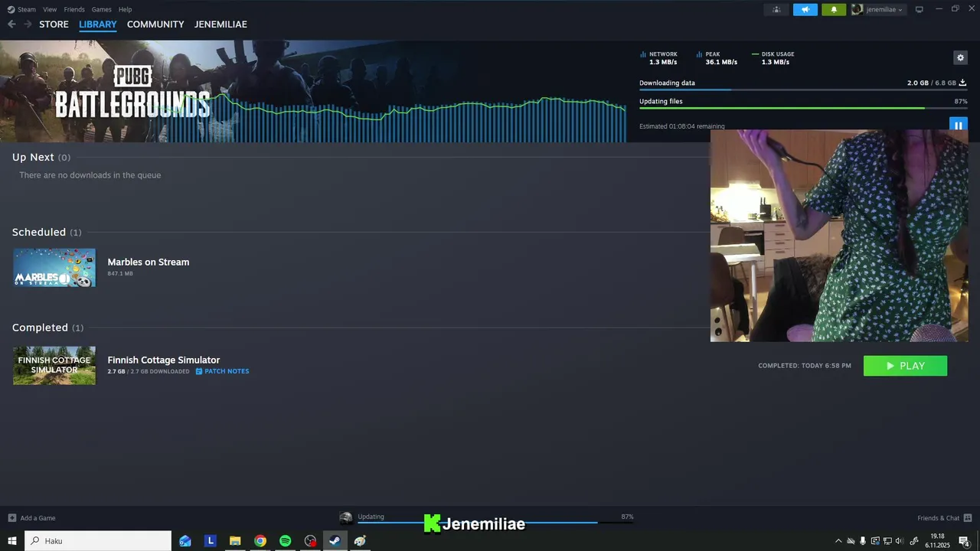Open the COMMUNITY tab
980x551 pixels.
click(x=155, y=24)
